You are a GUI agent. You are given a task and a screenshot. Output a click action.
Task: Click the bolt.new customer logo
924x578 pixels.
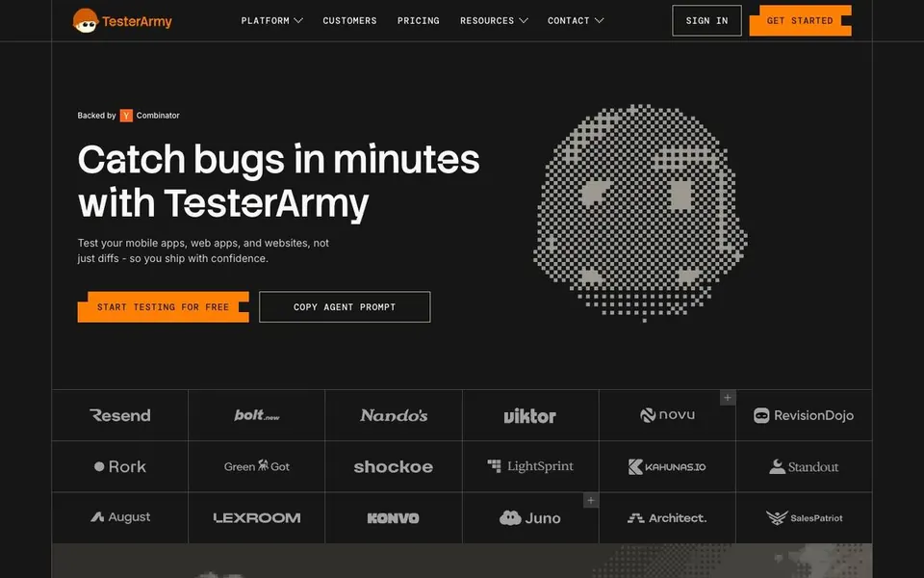[x=257, y=415]
